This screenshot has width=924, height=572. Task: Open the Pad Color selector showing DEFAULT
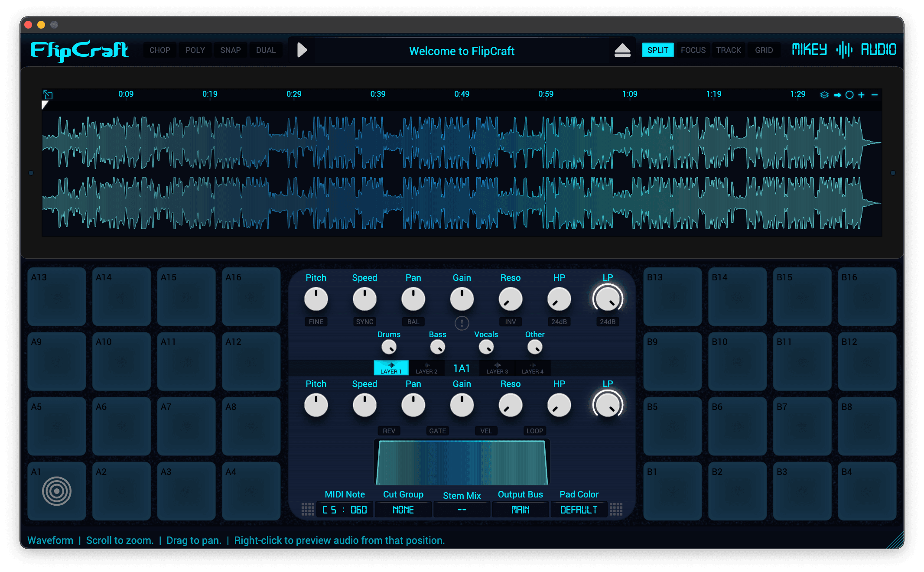click(x=579, y=510)
